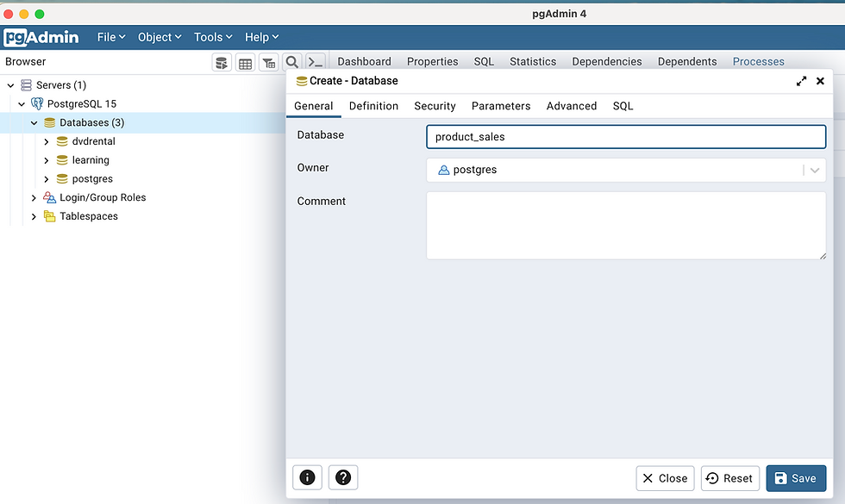Switch to the Security tab
This screenshot has width=845, height=504.
click(x=435, y=106)
